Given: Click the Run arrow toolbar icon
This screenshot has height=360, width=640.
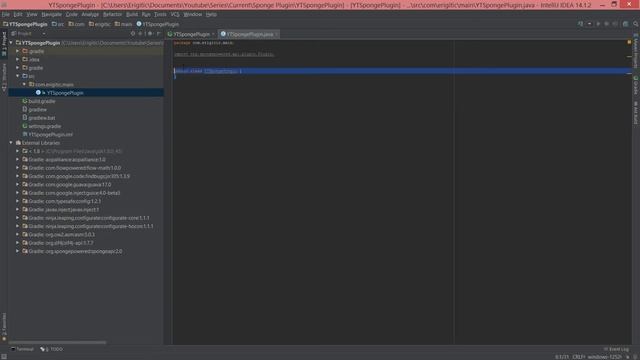Looking at the screenshot, I should tap(598, 24).
